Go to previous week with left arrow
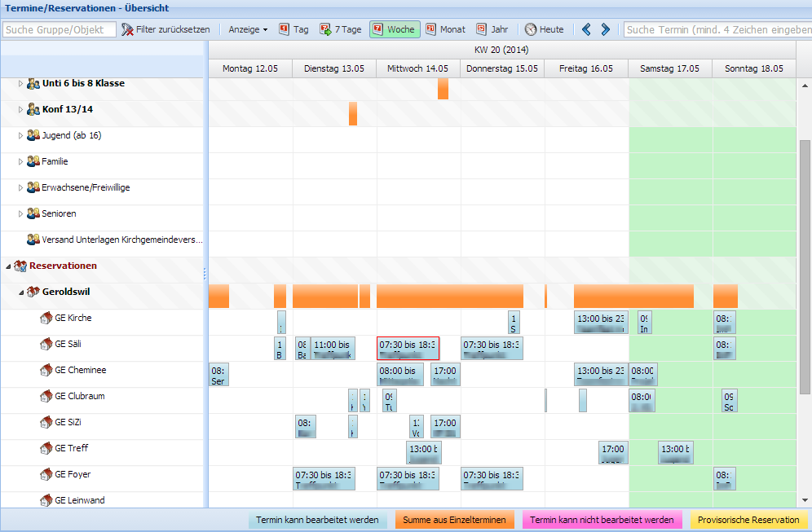Screen dimensions: 812x532 pos(586,29)
